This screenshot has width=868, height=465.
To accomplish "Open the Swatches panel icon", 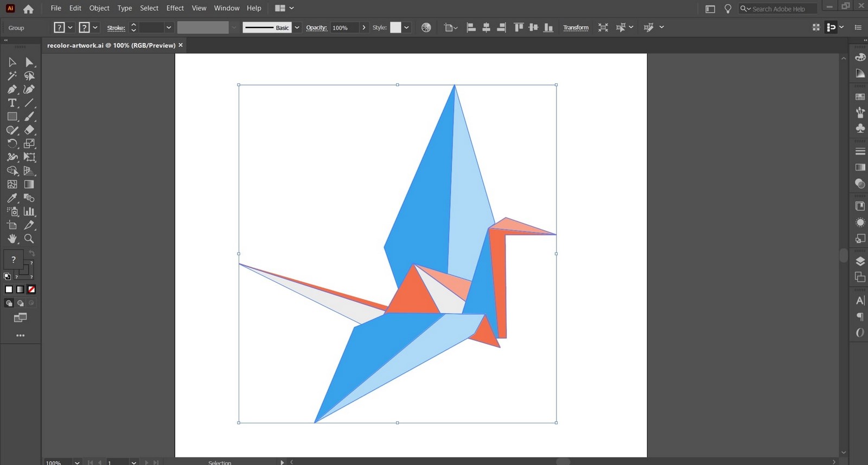I will 860,97.
